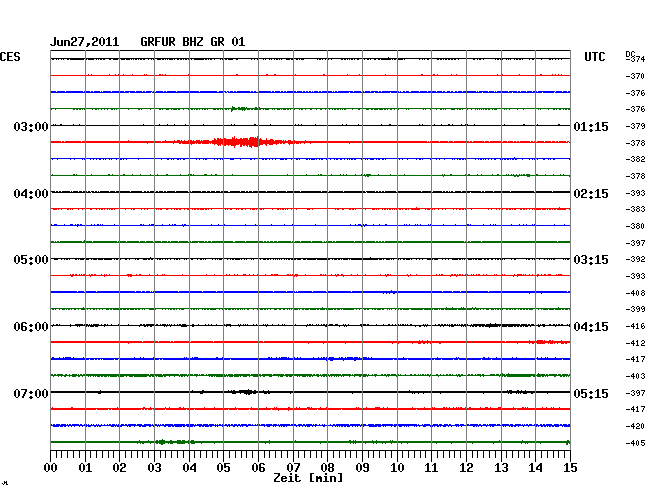Screen dimensions: 650x494
Task: Select the 05:00 local time label
Action: (31, 260)
